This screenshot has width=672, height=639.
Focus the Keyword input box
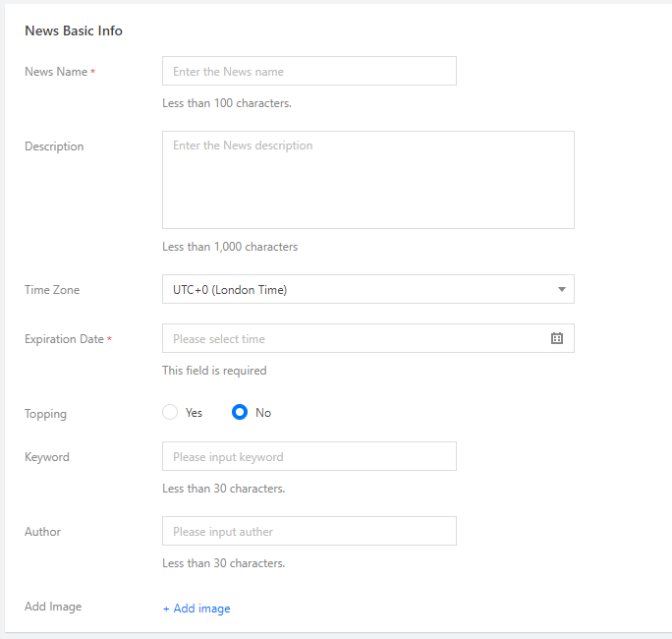(308, 456)
